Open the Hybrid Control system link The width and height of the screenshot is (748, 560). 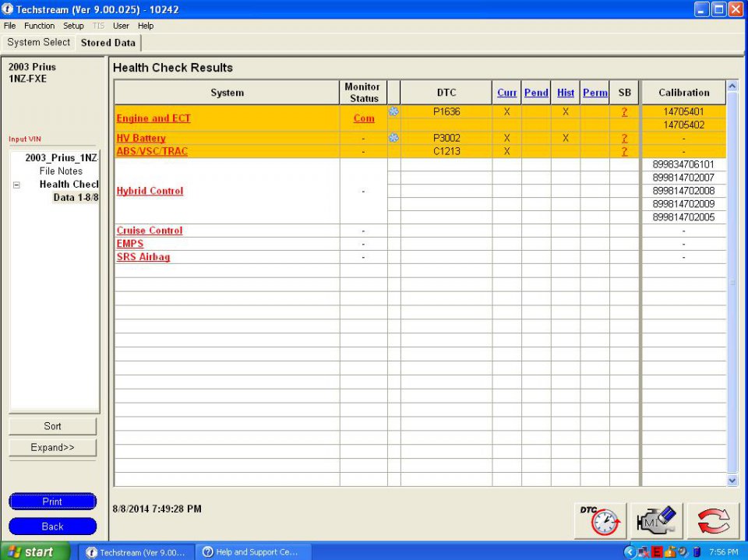(150, 191)
